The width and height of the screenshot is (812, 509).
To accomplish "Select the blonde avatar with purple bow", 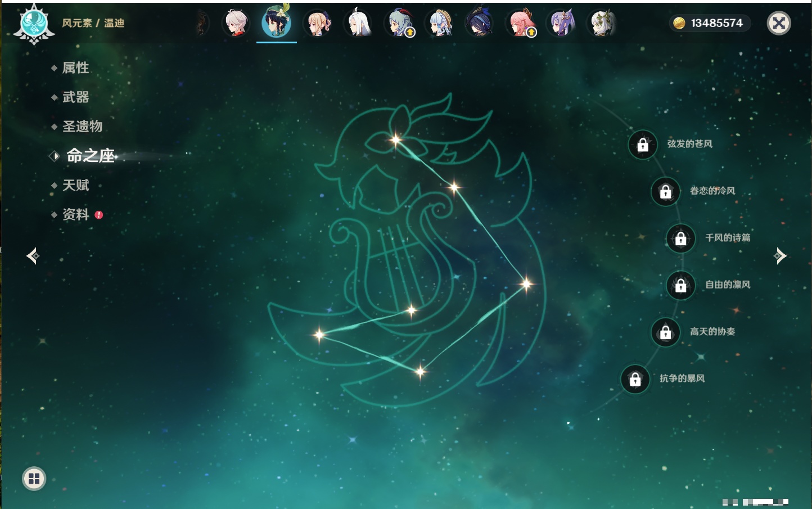I will [317, 23].
